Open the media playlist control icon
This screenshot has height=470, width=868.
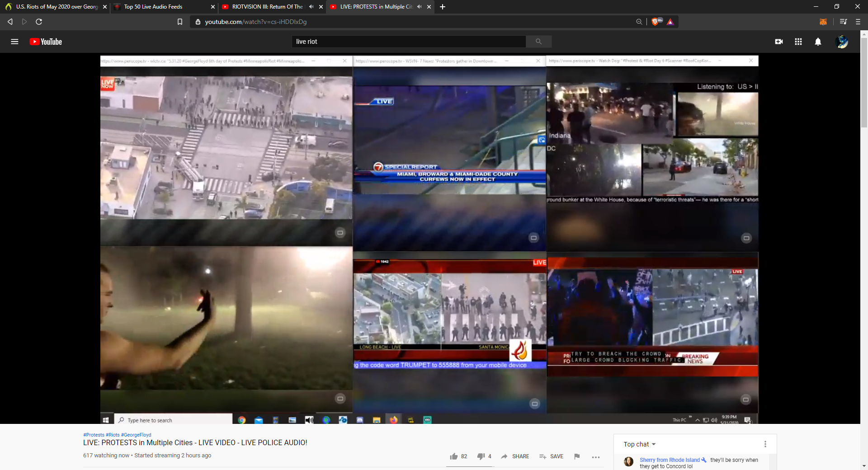[843, 22]
